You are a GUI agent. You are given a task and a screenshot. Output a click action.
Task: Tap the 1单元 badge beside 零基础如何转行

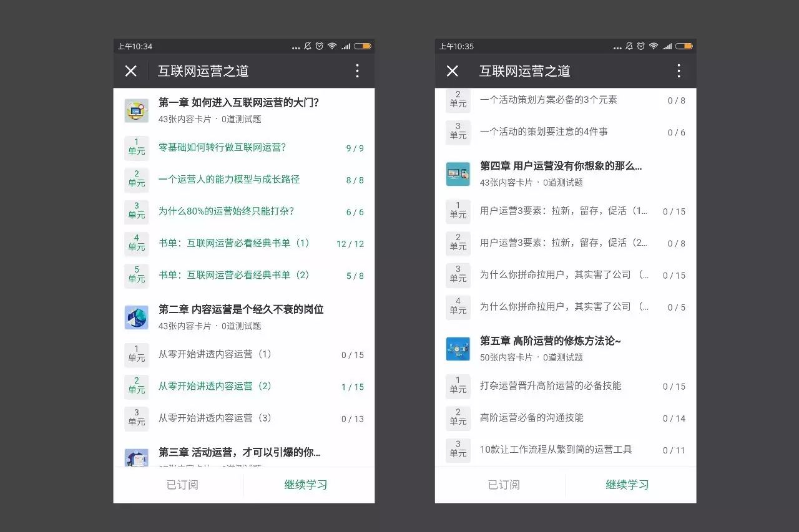pos(137,148)
